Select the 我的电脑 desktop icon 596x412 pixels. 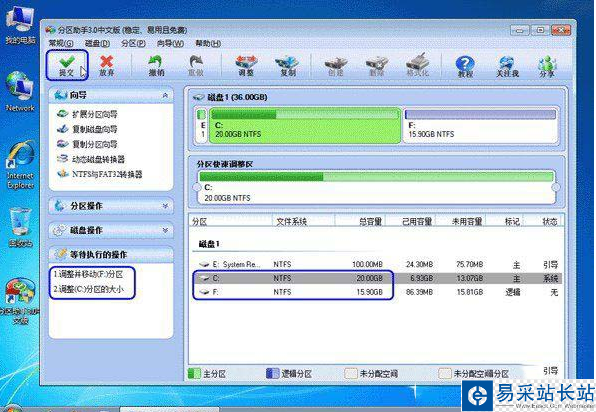coord(20,26)
